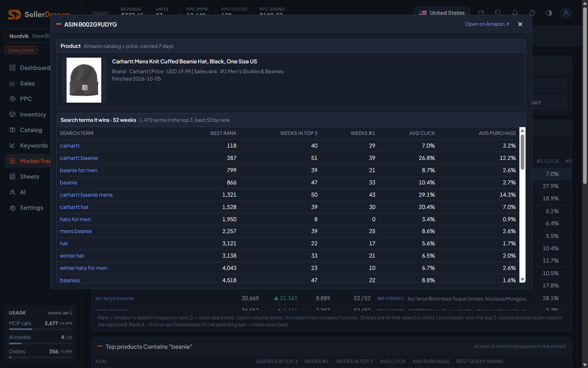Open the Keywords trend icon
Screen dimensions: 588x368
point(12,146)
